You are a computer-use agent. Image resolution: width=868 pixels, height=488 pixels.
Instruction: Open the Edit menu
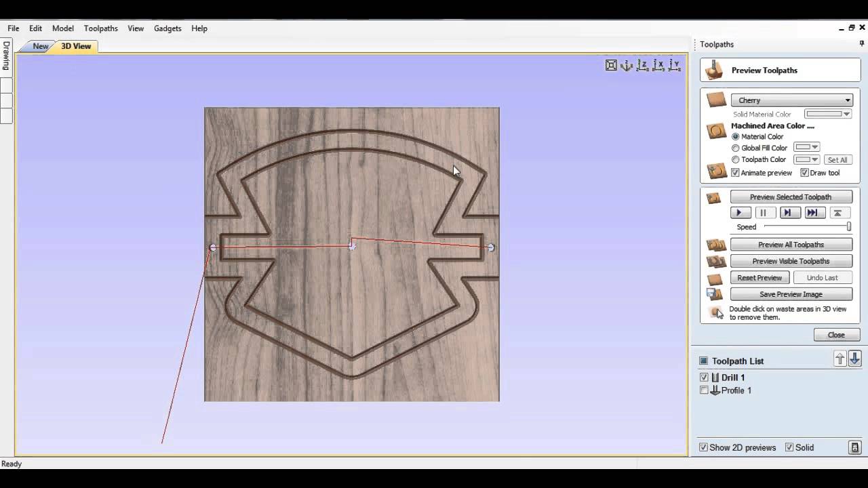coord(35,28)
